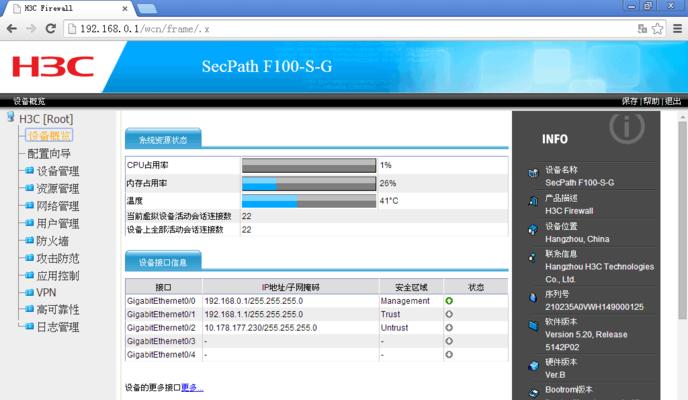Switch to the H3C Firewall browser tab
This screenshot has width=688, height=400.
coord(66,8)
